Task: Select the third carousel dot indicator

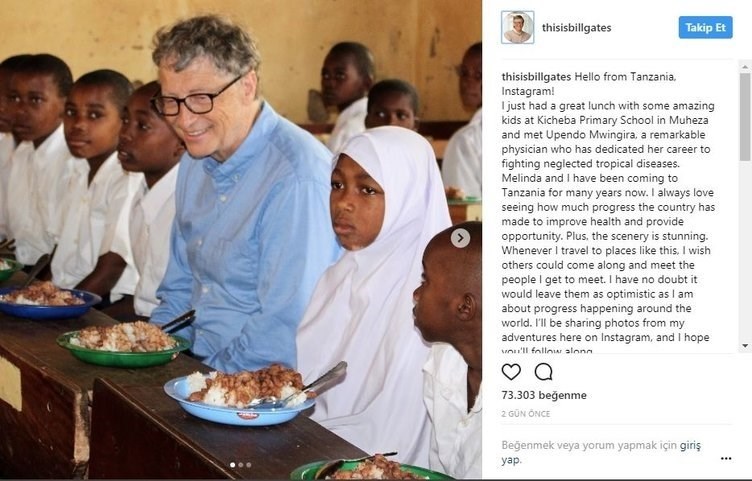Action: (x=248, y=465)
